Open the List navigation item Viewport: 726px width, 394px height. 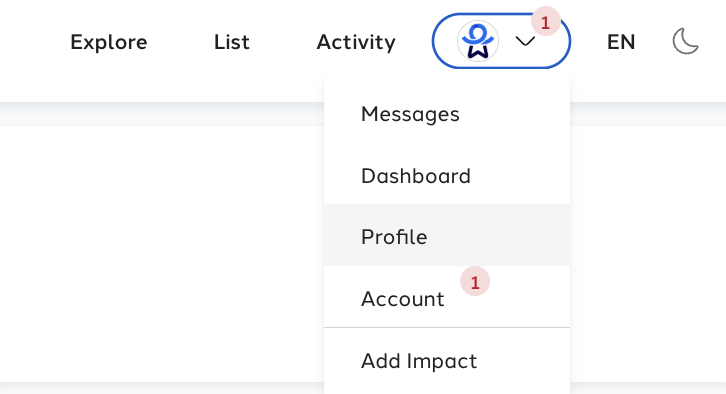click(232, 42)
